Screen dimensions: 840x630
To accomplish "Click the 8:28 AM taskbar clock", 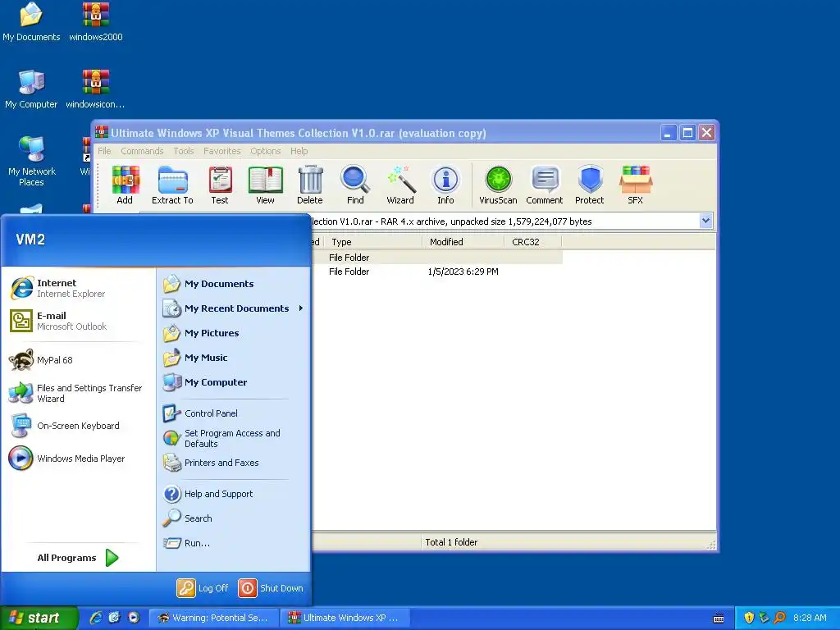I will click(x=810, y=618).
